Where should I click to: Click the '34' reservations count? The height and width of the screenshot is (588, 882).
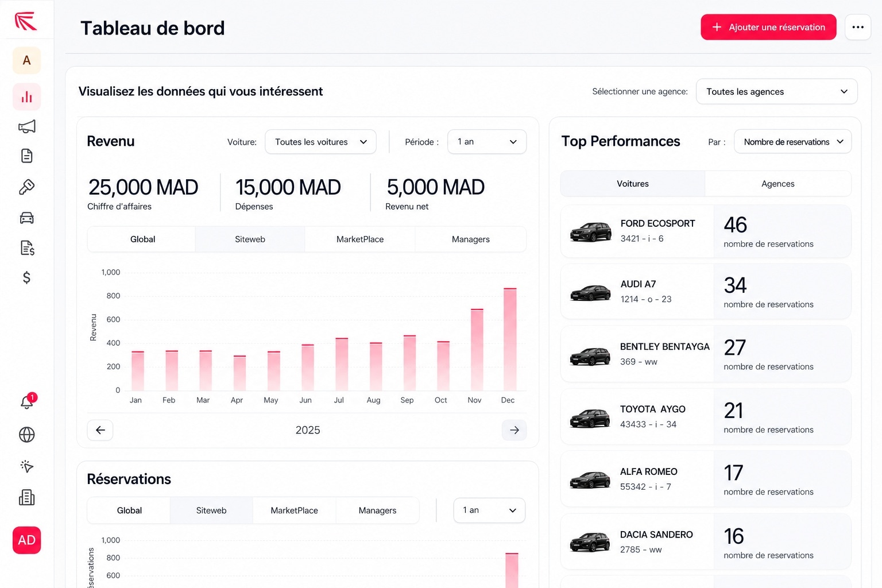735,285
